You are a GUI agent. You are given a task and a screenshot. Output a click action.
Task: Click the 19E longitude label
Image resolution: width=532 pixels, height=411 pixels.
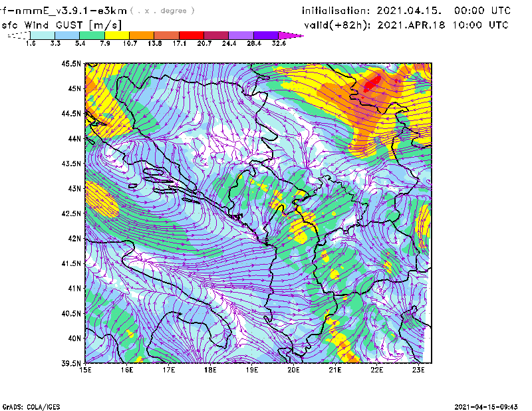click(252, 370)
